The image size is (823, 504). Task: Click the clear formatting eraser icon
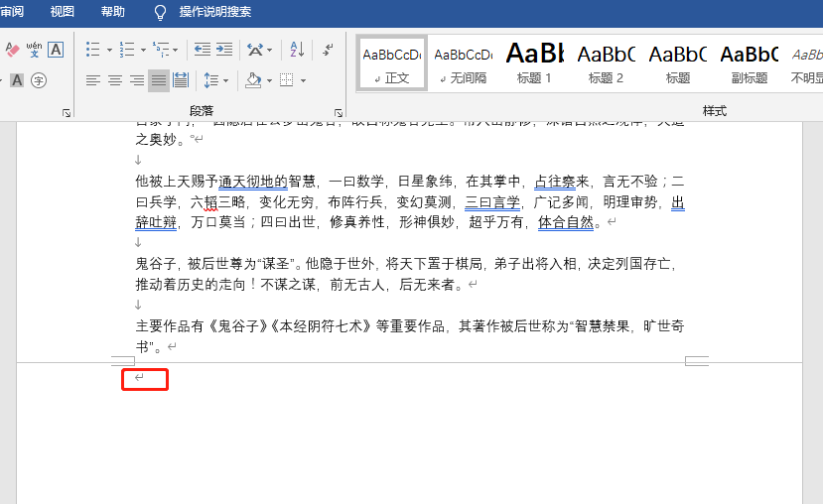point(12,50)
